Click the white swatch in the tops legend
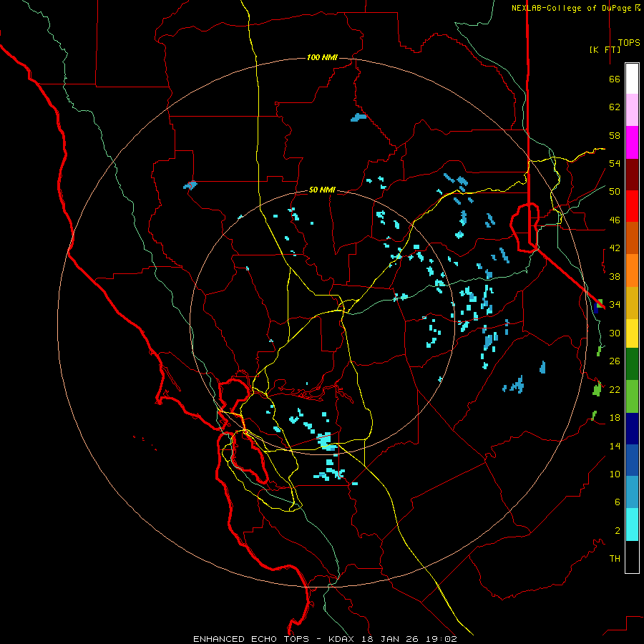Viewport: 644px width, 644px height. (x=632, y=79)
